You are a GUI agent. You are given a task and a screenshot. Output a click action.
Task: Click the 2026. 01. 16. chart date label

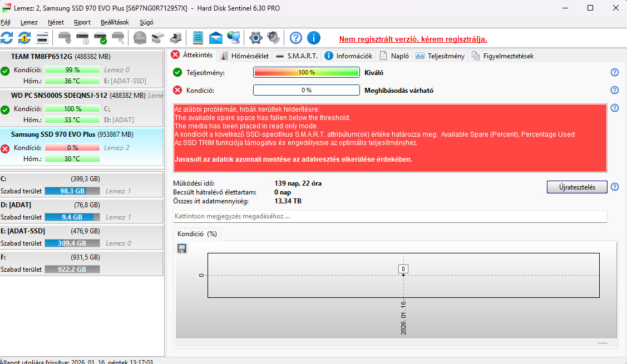[403, 318]
